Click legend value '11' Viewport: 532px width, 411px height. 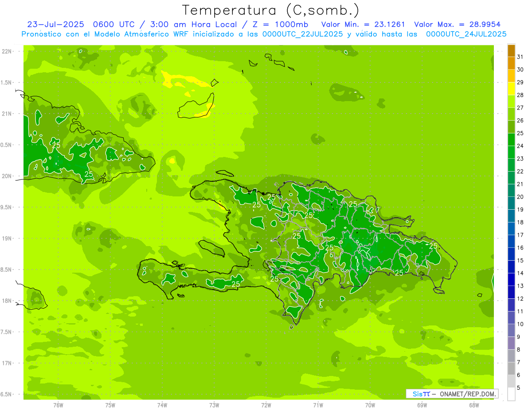520,311
